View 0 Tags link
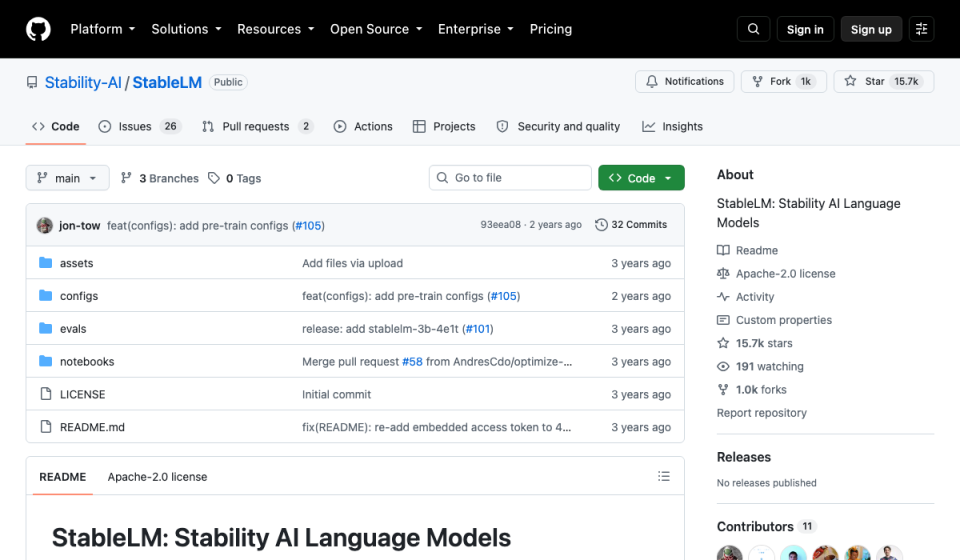960x560 pixels. point(234,178)
